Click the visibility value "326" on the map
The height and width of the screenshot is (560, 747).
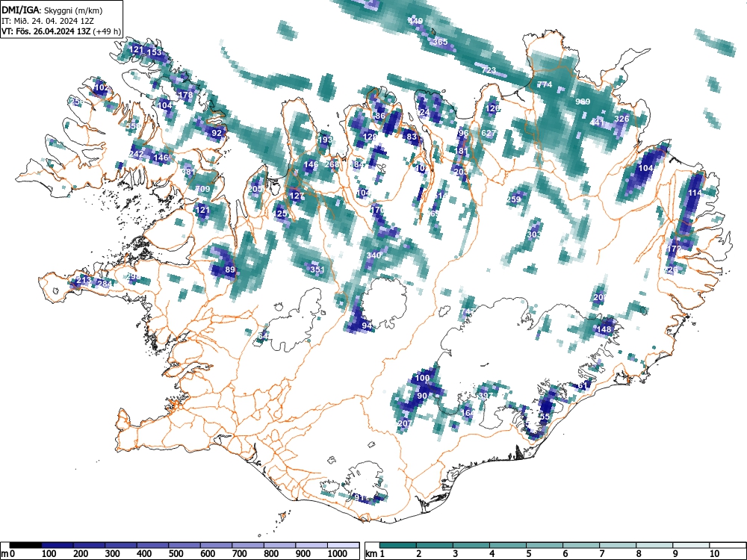pyautogui.click(x=622, y=119)
